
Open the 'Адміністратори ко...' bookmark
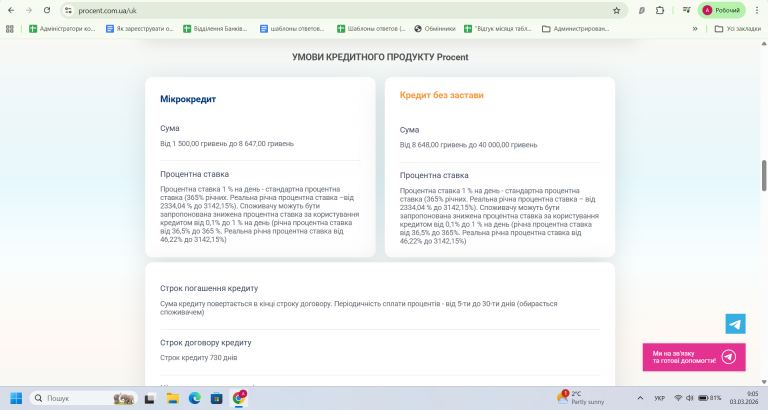point(62,29)
